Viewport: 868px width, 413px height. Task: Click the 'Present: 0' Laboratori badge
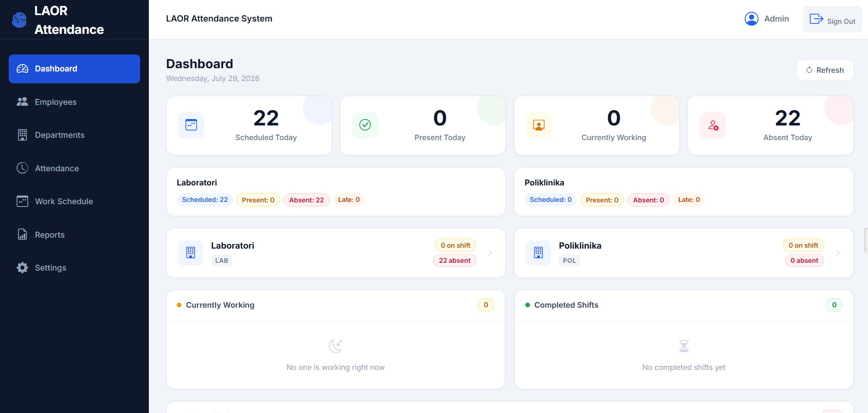258,200
